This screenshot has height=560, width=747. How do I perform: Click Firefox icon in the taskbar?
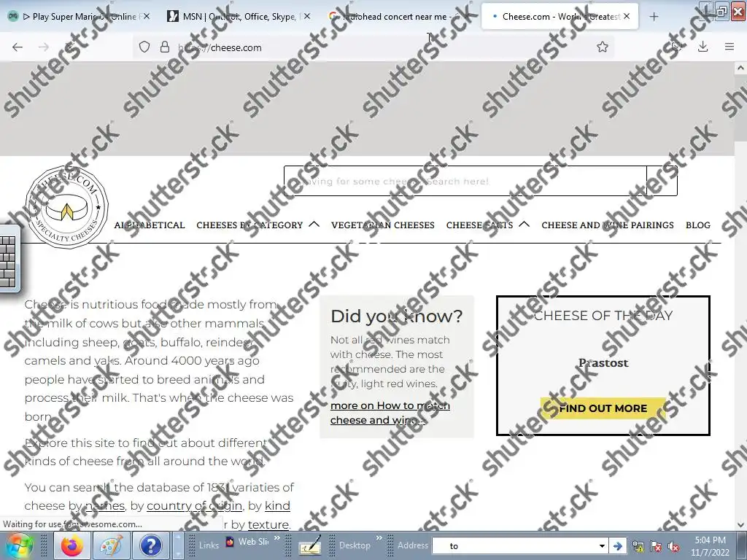(x=72, y=545)
